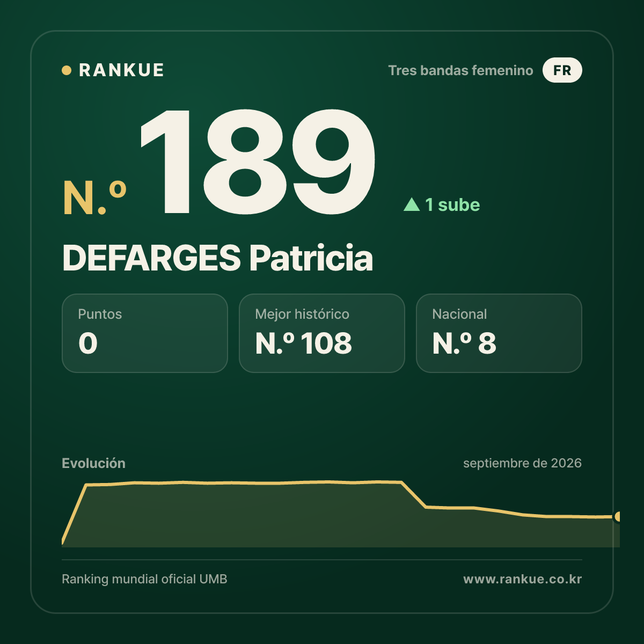
Task: Click the 'Tres bandas femenino' label
Action: (x=460, y=70)
